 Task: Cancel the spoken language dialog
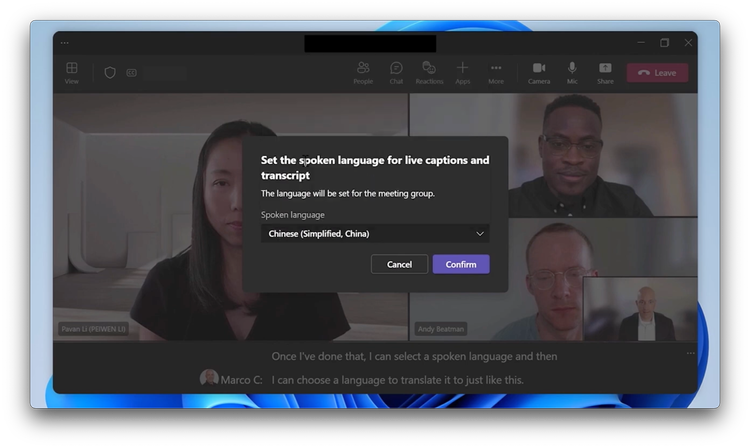tap(399, 264)
